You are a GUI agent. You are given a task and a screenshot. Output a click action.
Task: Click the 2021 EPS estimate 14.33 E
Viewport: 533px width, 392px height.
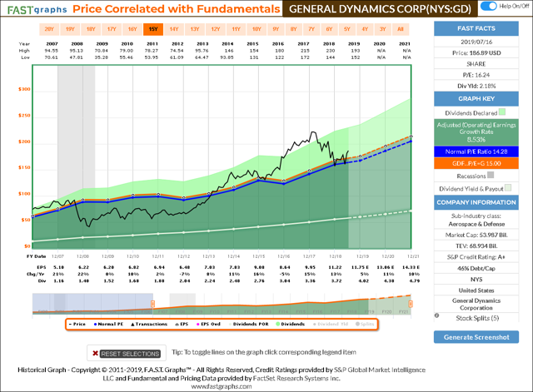(x=411, y=267)
